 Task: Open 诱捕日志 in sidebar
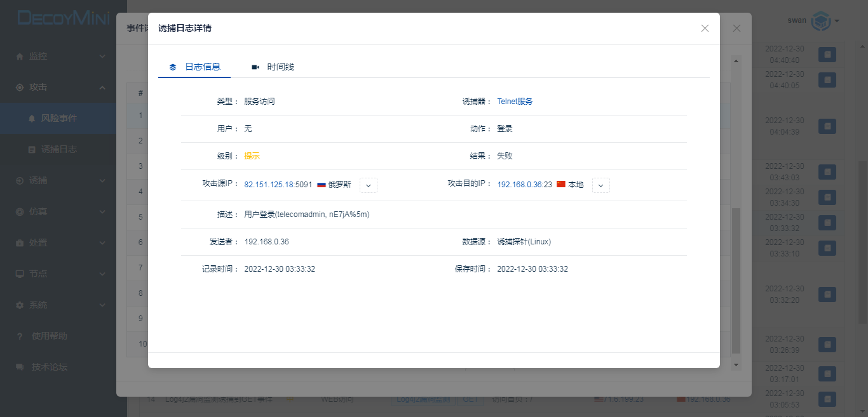click(58, 149)
